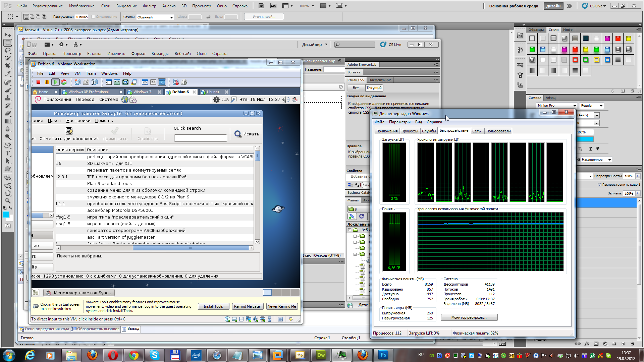This screenshot has width=644, height=362.
Task: Select the Eyedropper tool
Action: click(8, 73)
